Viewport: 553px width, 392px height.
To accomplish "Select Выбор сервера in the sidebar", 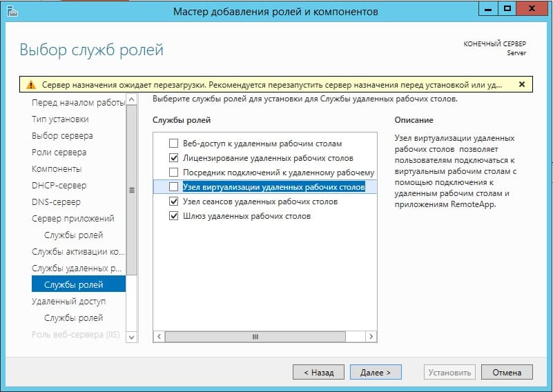I will click(x=62, y=136).
